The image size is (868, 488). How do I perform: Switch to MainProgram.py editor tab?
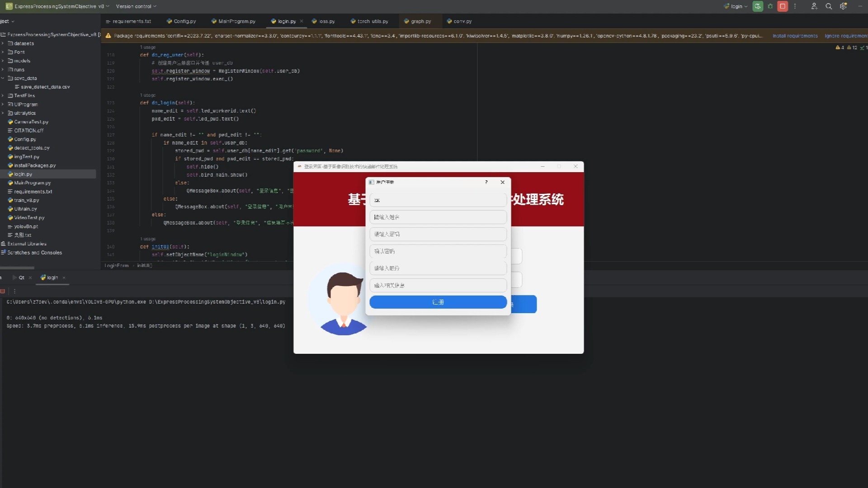pyautogui.click(x=236, y=21)
